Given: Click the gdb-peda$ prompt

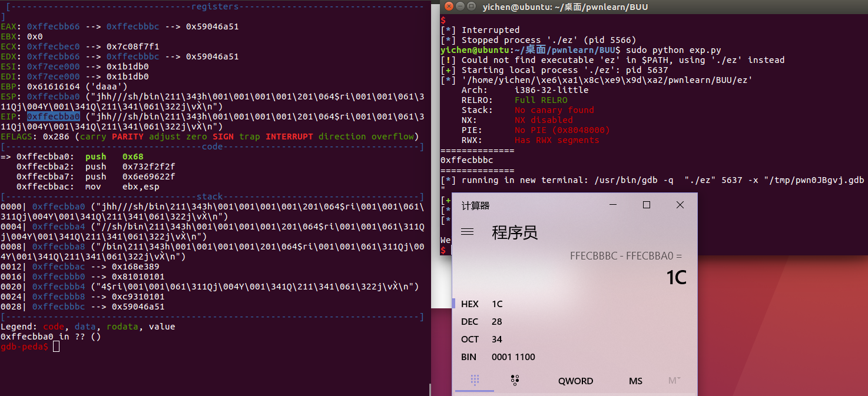Looking at the screenshot, I should pos(24,347).
